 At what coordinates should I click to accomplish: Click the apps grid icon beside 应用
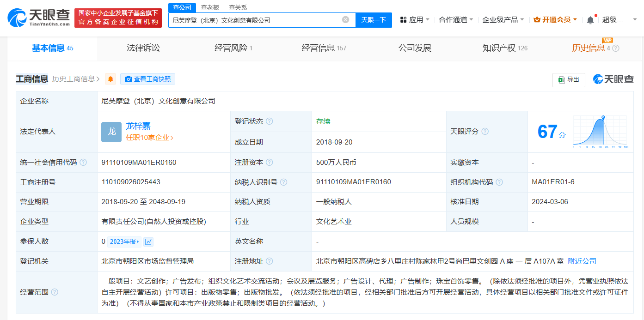(403, 20)
